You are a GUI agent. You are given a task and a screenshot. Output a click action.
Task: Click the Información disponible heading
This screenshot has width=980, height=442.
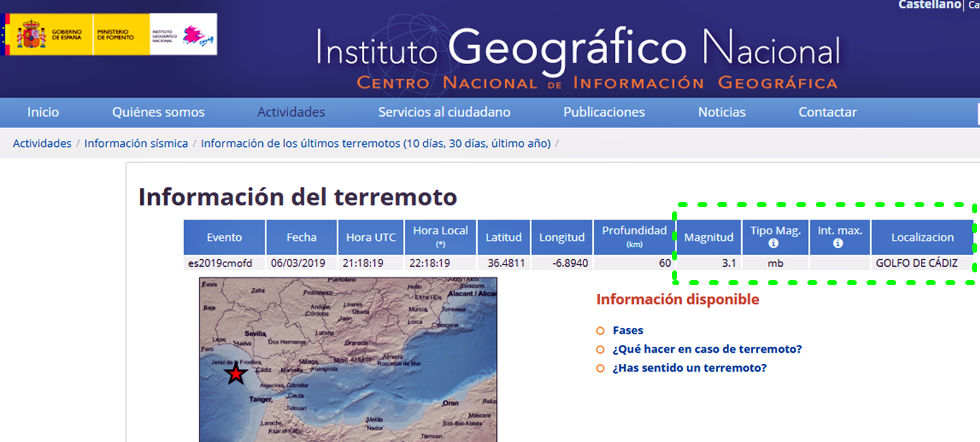click(678, 299)
